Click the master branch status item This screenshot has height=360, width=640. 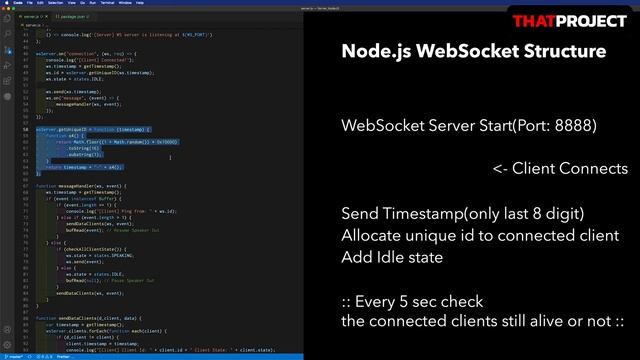pyautogui.click(x=14, y=357)
